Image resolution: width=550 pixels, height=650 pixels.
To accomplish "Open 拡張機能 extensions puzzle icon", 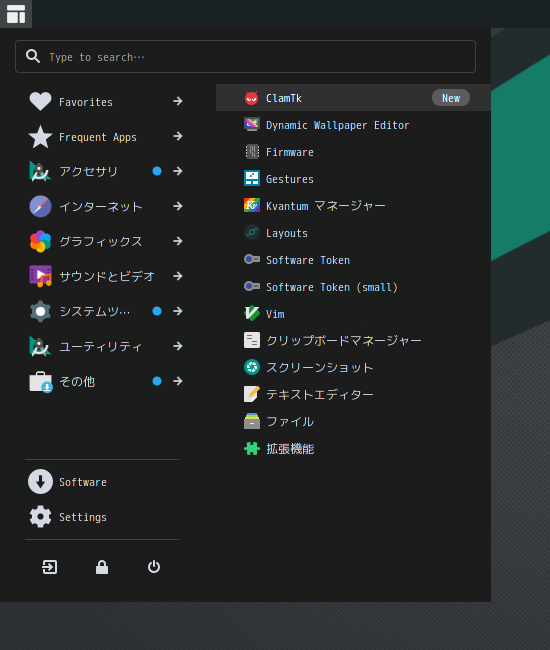I will (x=252, y=448).
